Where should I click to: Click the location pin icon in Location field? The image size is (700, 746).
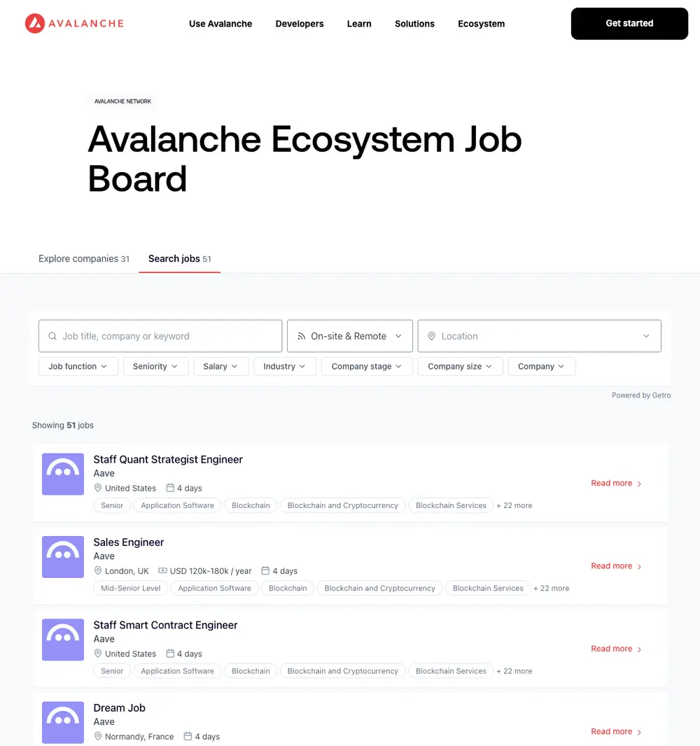(432, 336)
